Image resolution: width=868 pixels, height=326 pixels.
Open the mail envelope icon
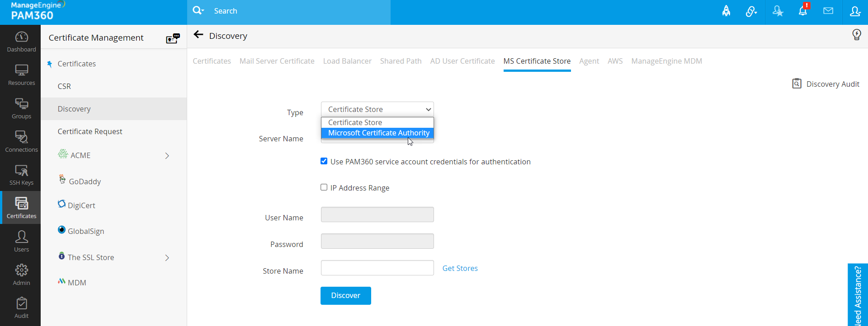(828, 11)
